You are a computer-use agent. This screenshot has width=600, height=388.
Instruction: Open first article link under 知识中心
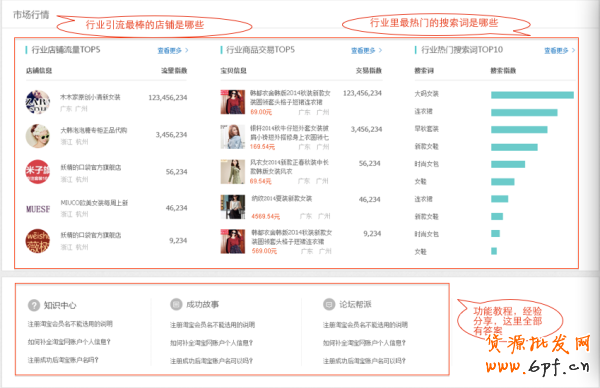(x=70, y=324)
